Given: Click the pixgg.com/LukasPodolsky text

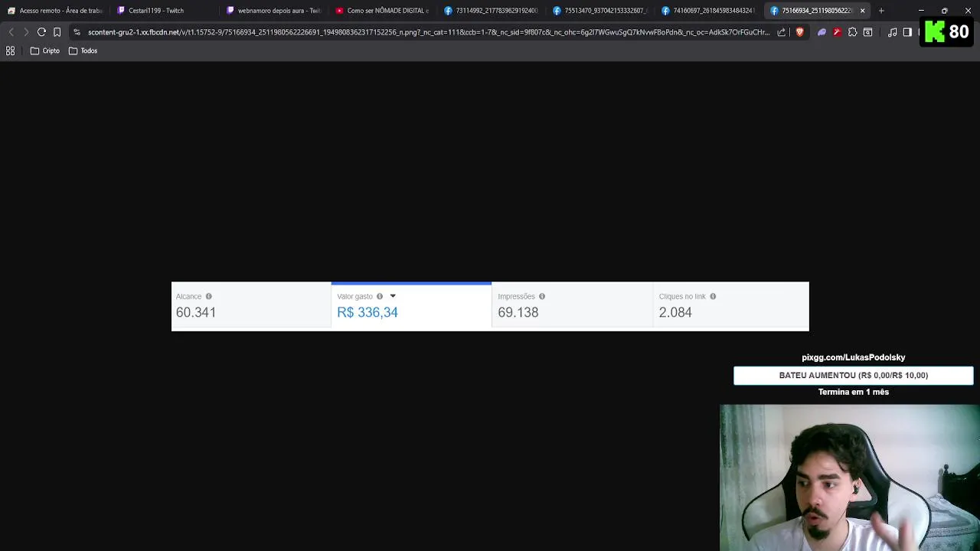Looking at the screenshot, I should (853, 357).
